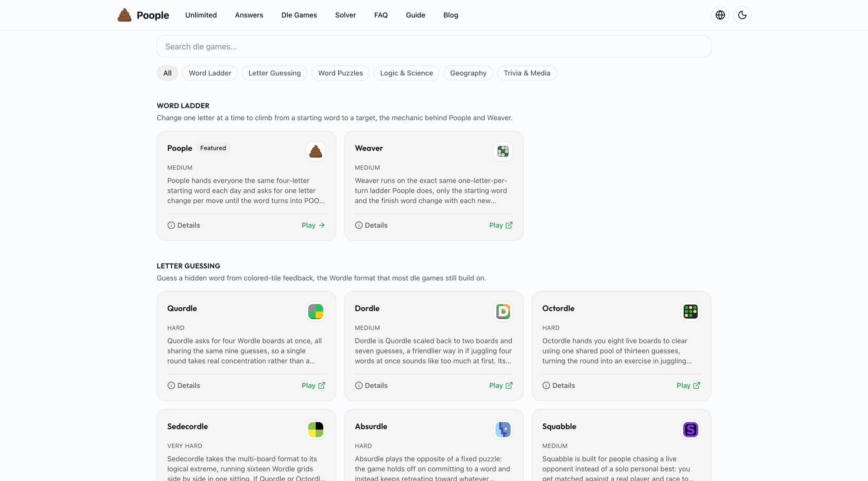The width and height of the screenshot is (868, 481).
Task: Open Details on the Quordle card
Action: pos(184,386)
